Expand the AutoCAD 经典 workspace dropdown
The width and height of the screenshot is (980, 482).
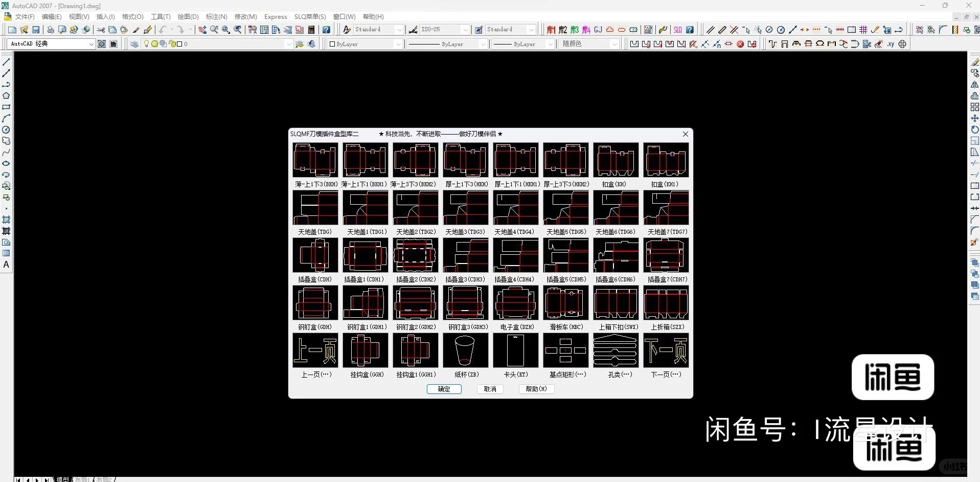click(x=92, y=44)
